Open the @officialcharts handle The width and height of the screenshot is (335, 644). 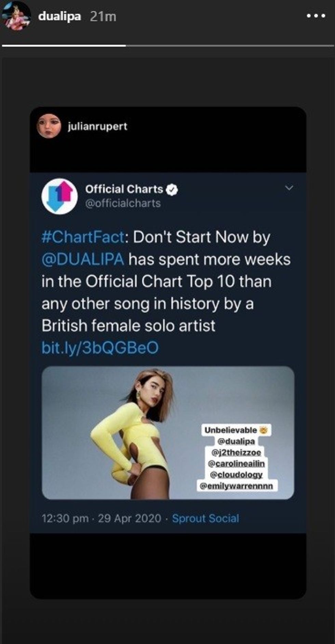coord(123,203)
